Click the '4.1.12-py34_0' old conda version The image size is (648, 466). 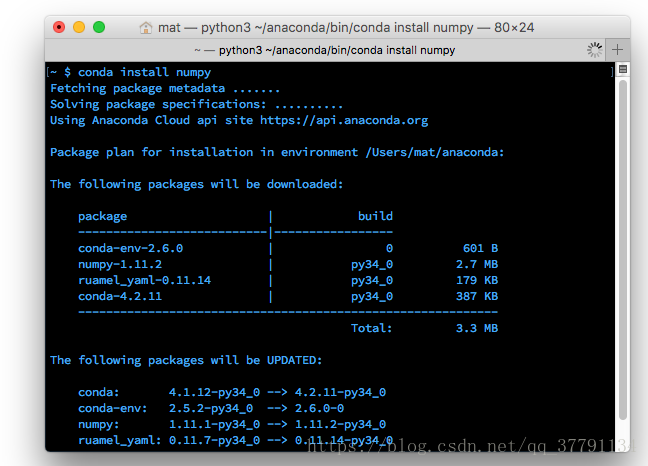click(214, 392)
